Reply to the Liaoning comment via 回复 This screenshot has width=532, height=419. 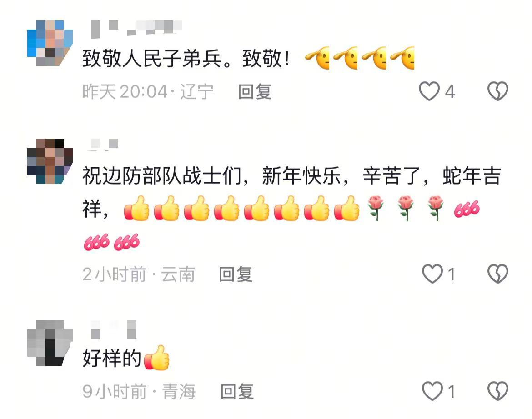click(x=255, y=91)
